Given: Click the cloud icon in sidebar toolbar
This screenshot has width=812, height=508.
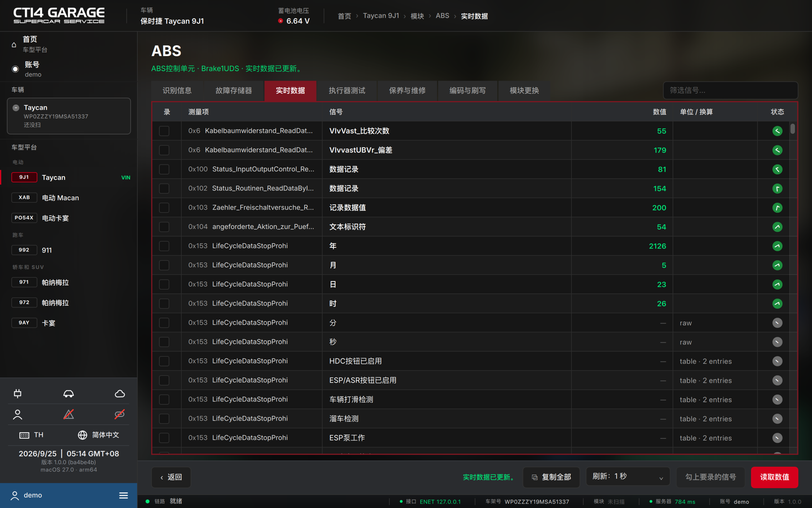Looking at the screenshot, I should [x=120, y=394].
